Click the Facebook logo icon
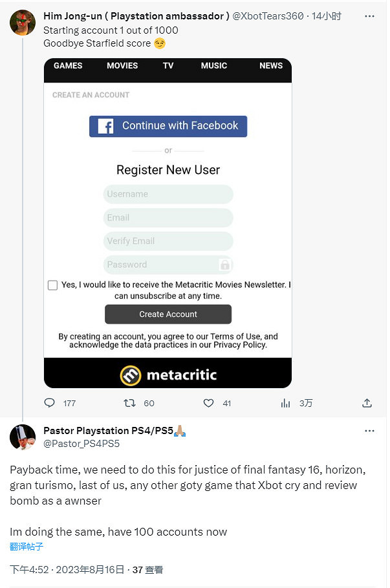The image size is (390, 588). coord(105,126)
